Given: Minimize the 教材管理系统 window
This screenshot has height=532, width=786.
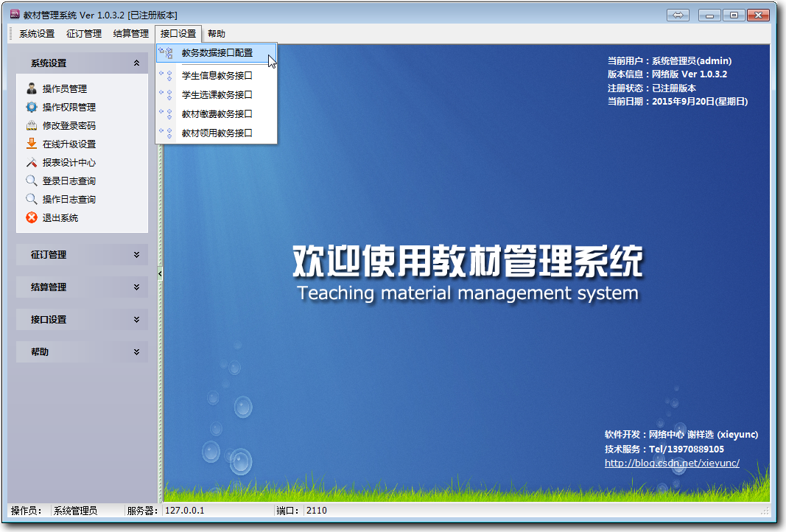Looking at the screenshot, I should (x=709, y=15).
